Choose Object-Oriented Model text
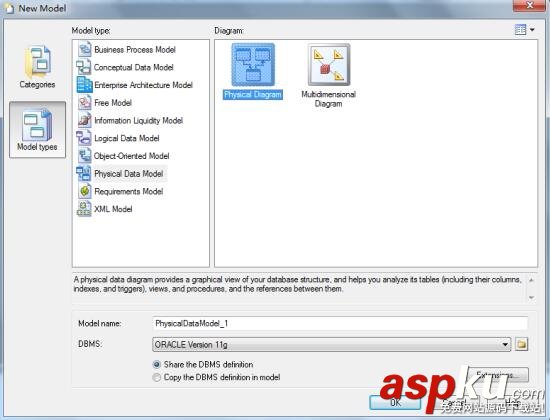Image resolution: width=550 pixels, height=420 pixels. (132, 156)
